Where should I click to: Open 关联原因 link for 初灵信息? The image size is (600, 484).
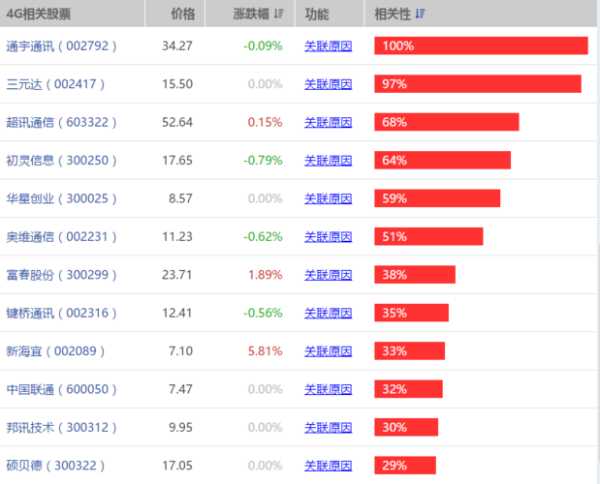pyautogui.click(x=328, y=161)
